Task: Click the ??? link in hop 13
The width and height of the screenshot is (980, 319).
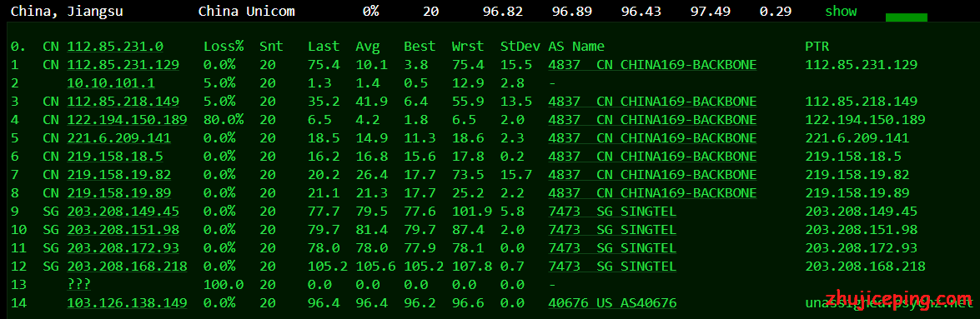Action: coord(79,285)
